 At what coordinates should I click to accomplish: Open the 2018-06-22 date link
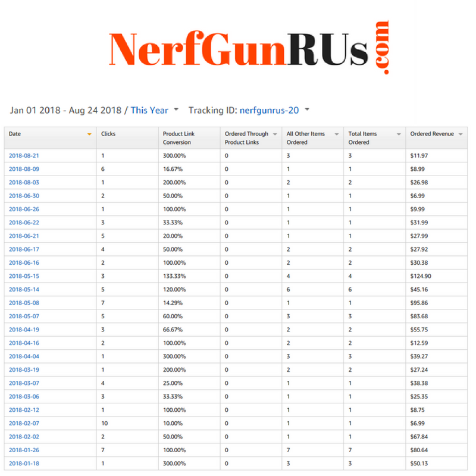coord(24,223)
